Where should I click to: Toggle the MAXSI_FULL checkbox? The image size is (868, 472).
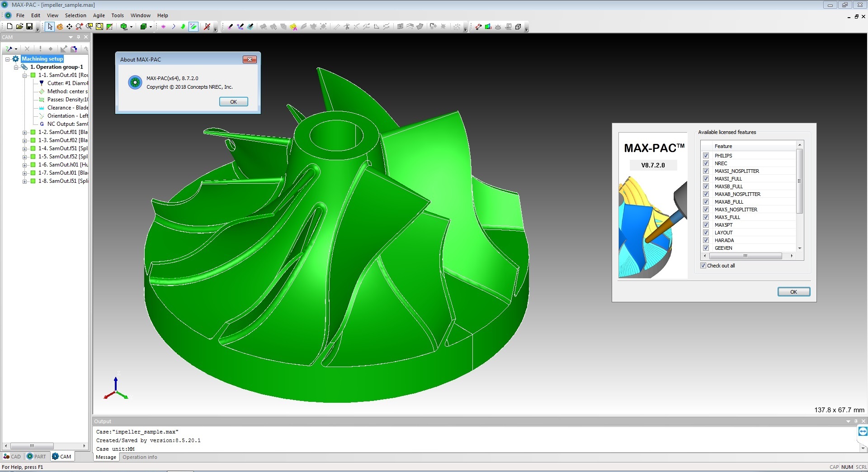[x=706, y=179]
